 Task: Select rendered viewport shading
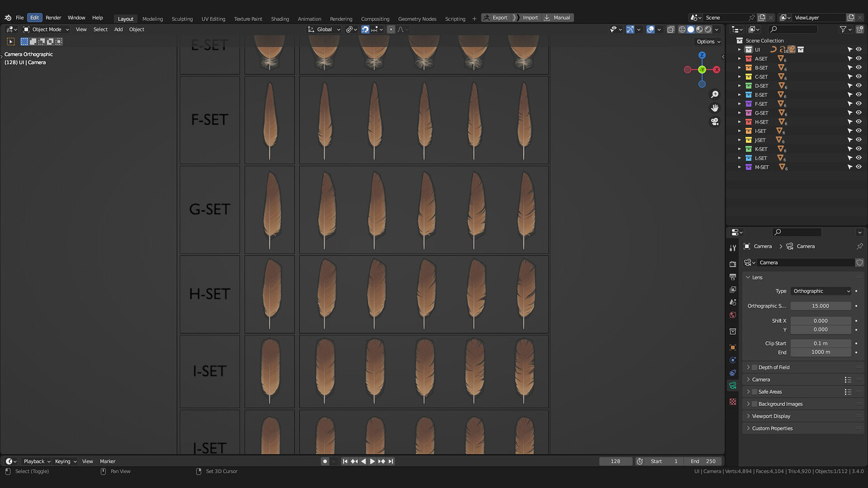(x=708, y=29)
